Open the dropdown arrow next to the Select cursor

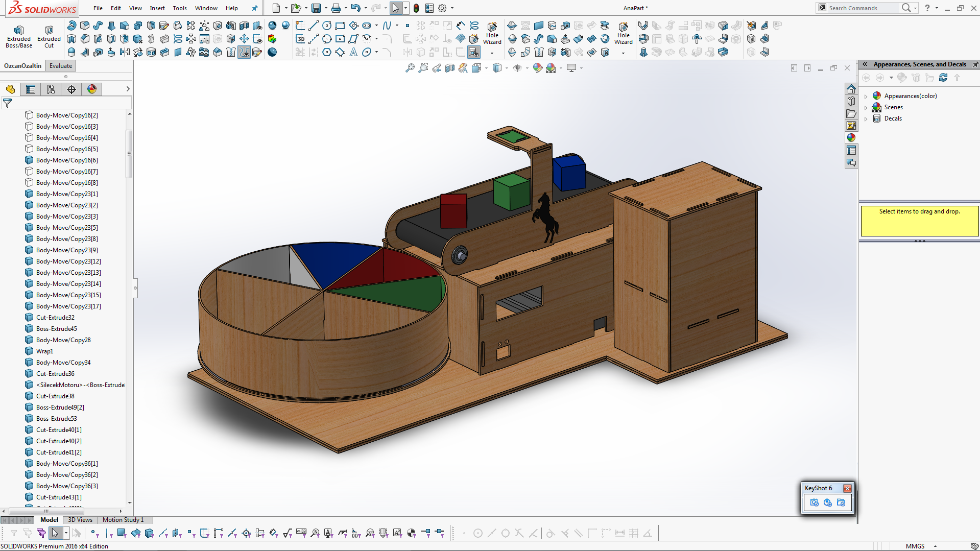click(405, 8)
